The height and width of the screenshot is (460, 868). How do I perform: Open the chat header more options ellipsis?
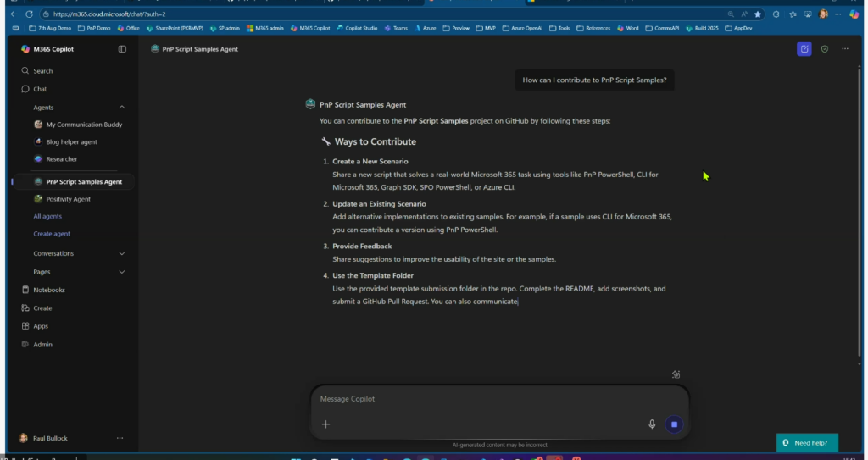click(845, 49)
